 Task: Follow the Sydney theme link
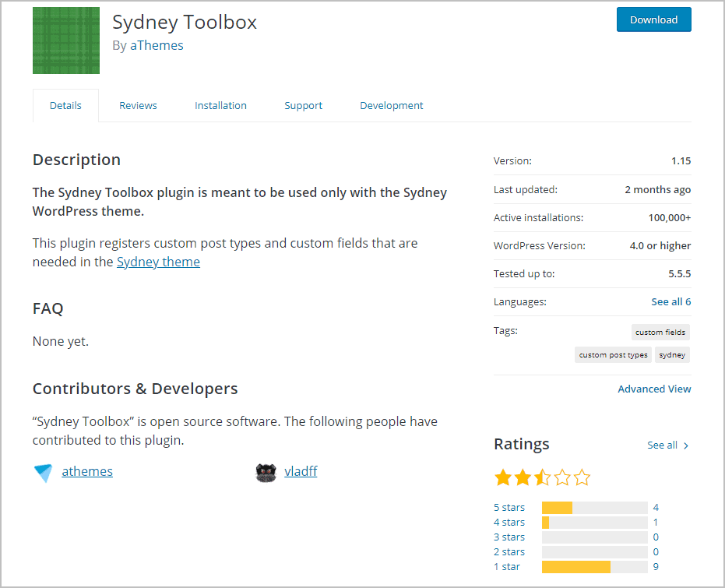point(158,262)
